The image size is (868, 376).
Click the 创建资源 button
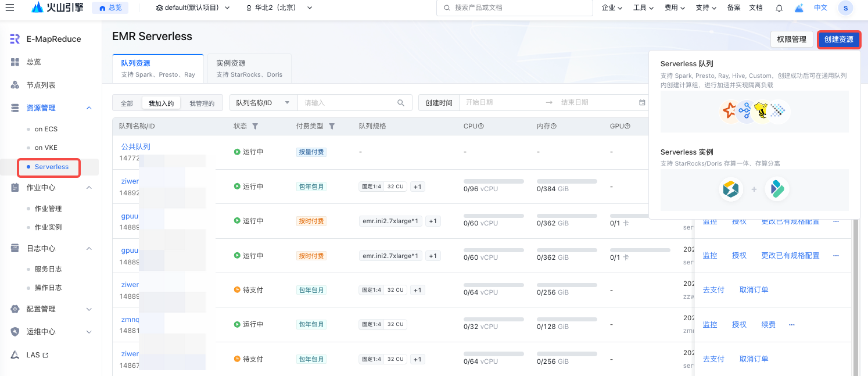(x=838, y=40)
